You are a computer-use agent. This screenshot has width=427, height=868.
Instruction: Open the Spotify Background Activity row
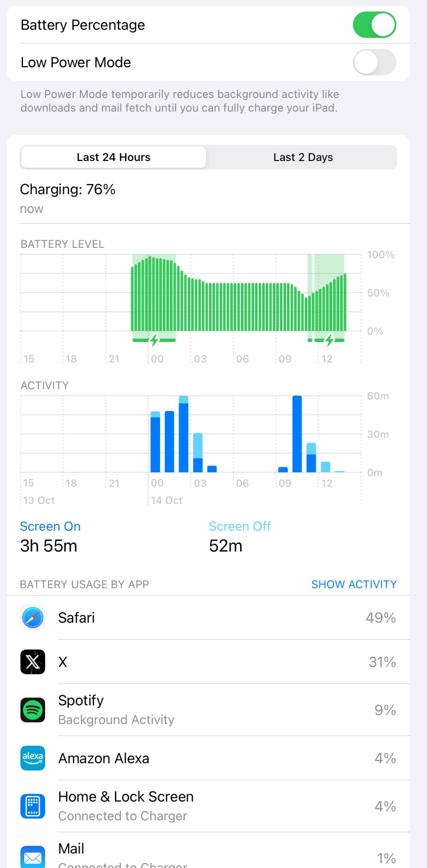click(x=209, y=710)
